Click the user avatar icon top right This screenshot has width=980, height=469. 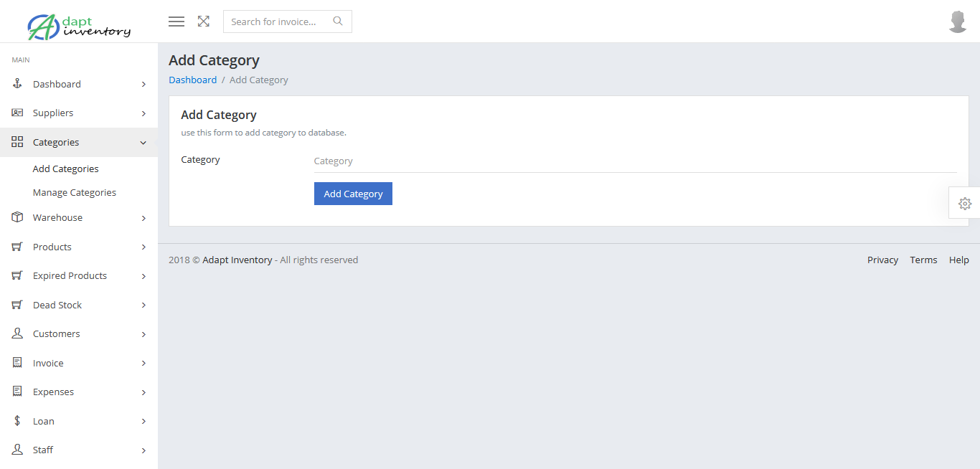tap(958, 21)
